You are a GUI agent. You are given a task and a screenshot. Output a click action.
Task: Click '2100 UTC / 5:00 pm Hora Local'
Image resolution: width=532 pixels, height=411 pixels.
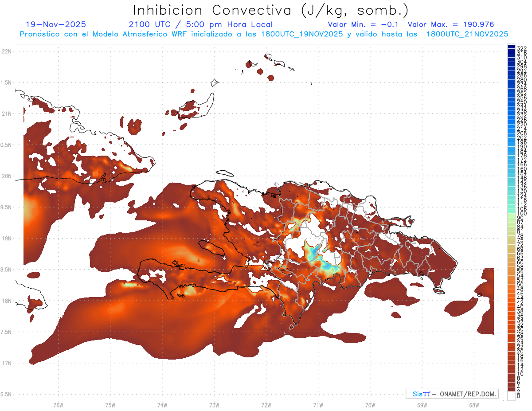tap(201, 25)
